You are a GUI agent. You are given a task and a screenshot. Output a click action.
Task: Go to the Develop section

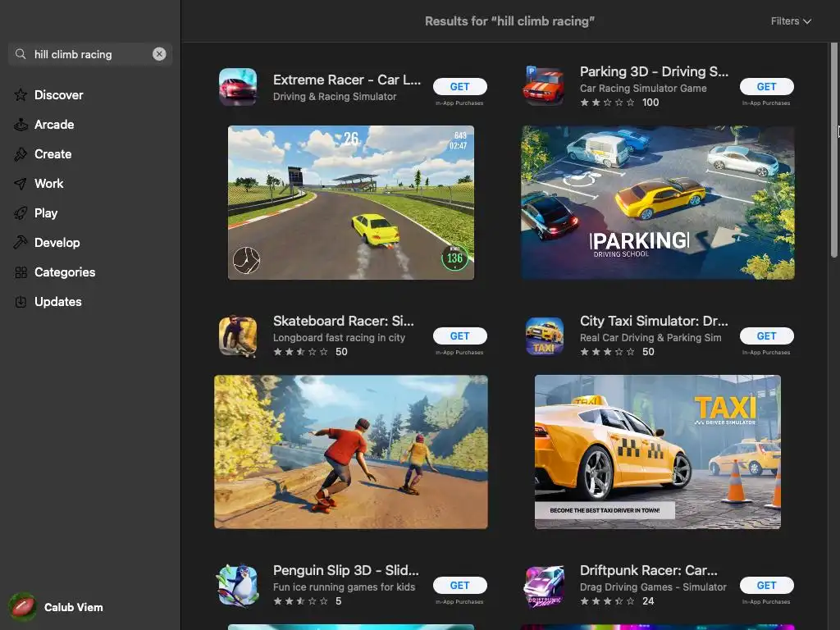57,243
